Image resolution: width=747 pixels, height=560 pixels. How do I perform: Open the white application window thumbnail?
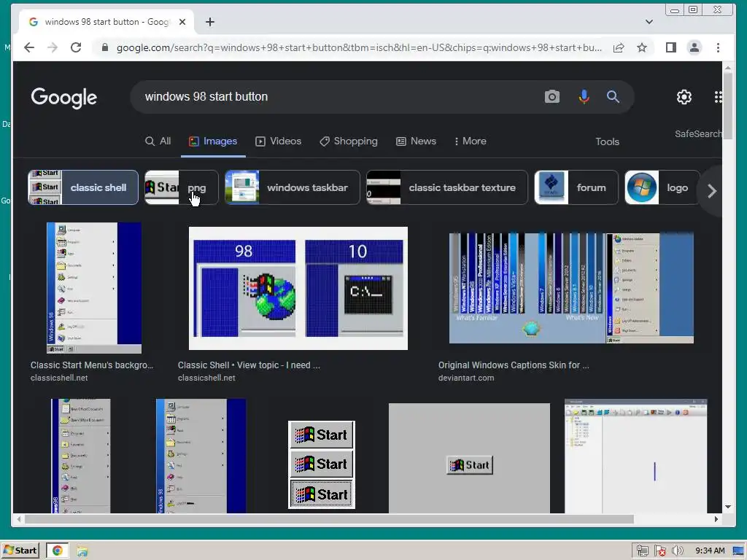pyautogui.click(x=635, y=456)
